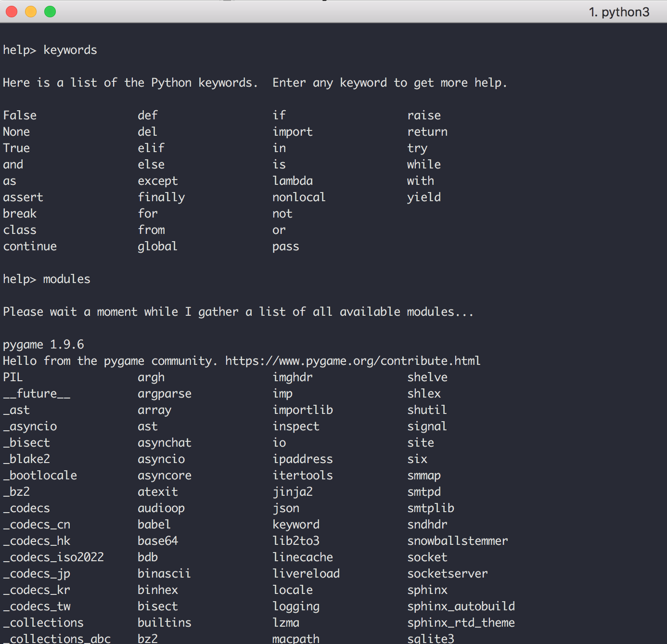Click the yellow minimize window button
Viewport: 667px width, 644px height.
31,12
